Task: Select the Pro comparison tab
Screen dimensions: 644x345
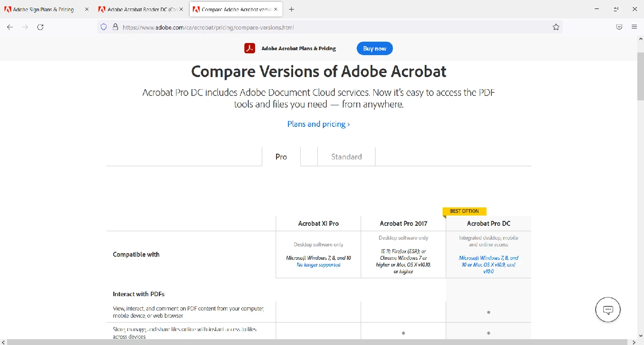Action: (x=281, y=156)
